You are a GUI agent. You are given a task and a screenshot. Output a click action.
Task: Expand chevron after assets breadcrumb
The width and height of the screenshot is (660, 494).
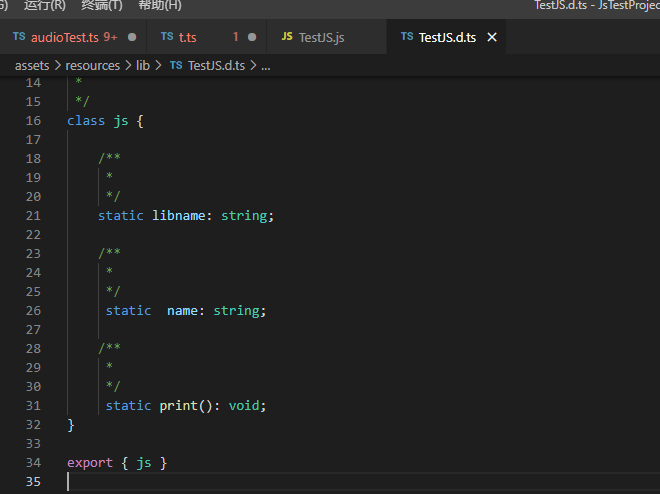(58, 66)
